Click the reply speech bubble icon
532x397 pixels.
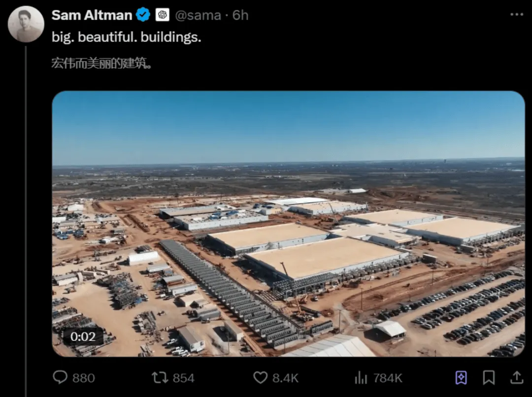61,377
